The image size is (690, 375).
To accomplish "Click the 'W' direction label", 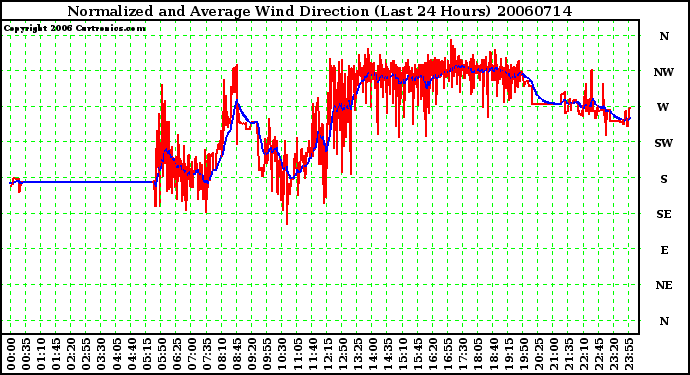I will click(663, 107).
